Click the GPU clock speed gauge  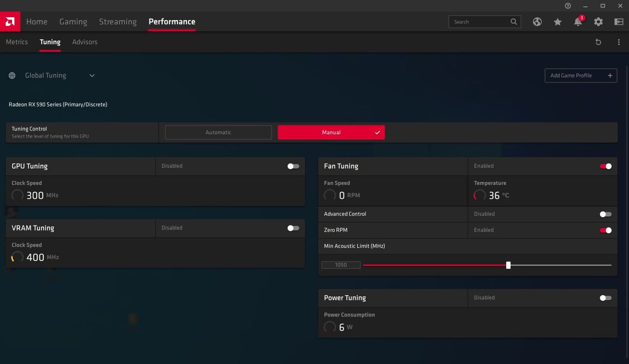tap(17, 195)
